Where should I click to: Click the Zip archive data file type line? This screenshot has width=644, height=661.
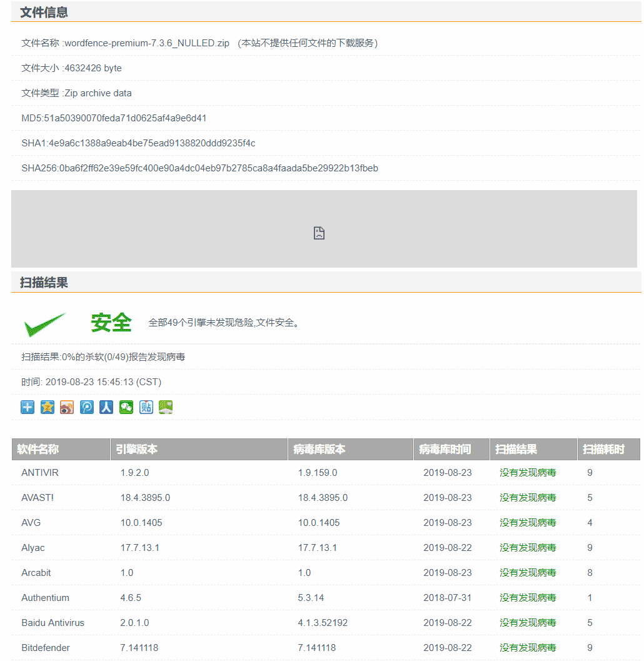77,93
